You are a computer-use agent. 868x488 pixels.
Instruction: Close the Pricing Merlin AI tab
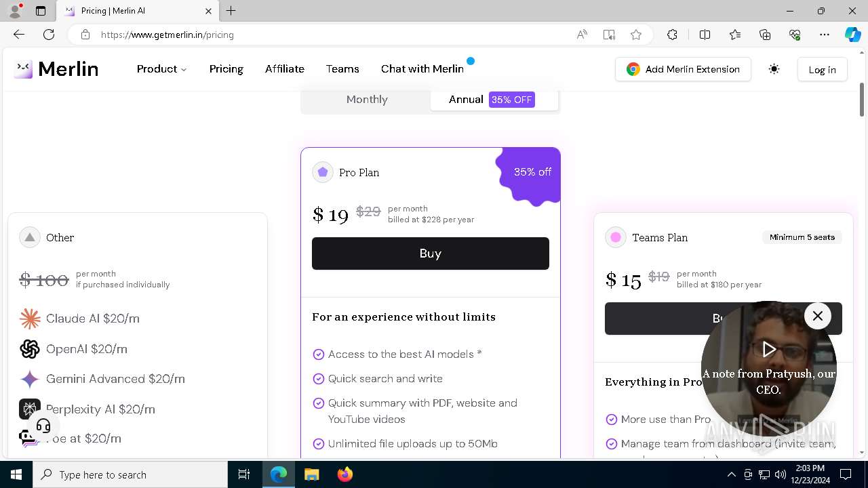pos(208,11)
